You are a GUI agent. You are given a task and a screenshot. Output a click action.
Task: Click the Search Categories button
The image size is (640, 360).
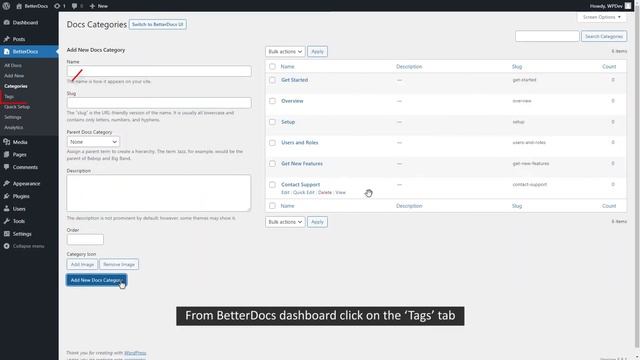[604, 36]
